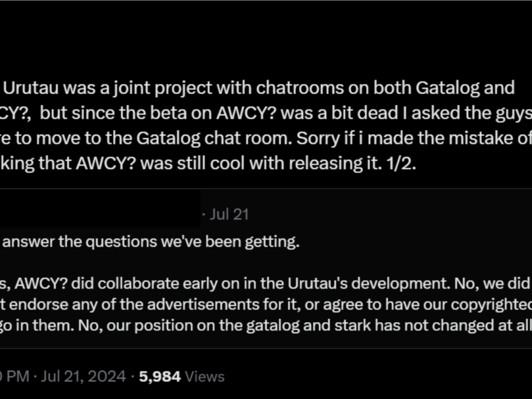
Task: Click the phrase 'chatrooms on both Gatalog and'
Action: [385, 88]
